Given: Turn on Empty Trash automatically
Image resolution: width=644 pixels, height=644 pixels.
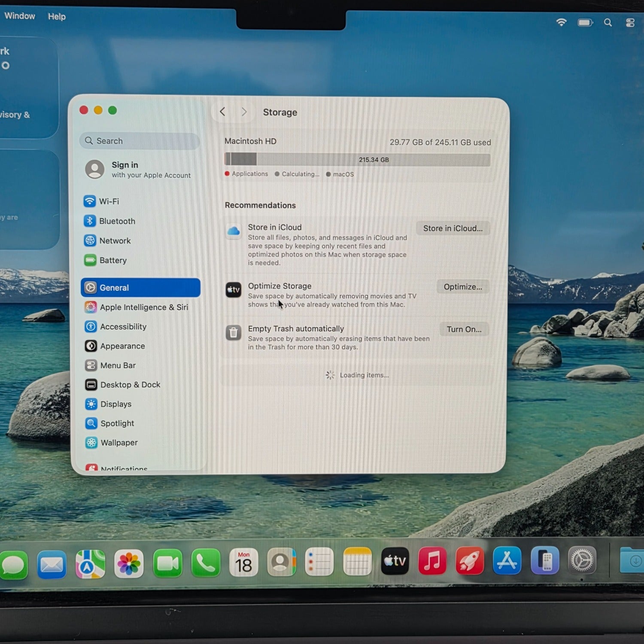Looking at the screenshot, I should 464,329.
